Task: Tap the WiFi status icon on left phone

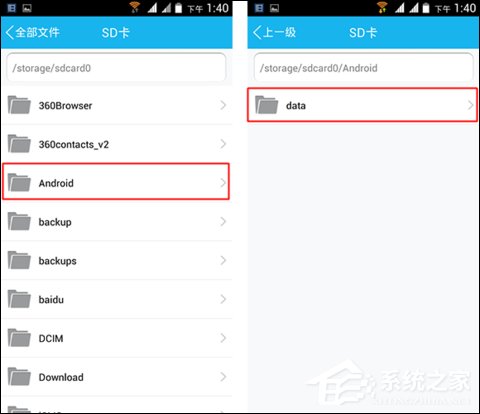Action: pos(135,7)
